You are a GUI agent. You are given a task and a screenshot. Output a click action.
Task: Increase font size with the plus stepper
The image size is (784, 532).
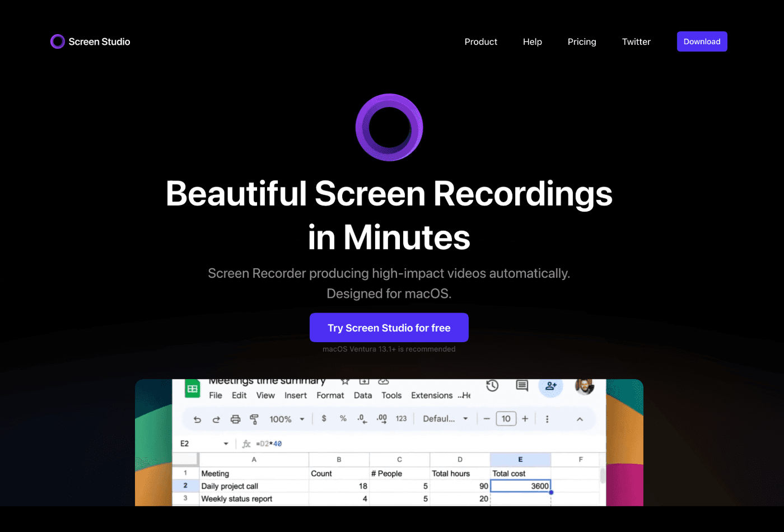click(x=525, y=418)
